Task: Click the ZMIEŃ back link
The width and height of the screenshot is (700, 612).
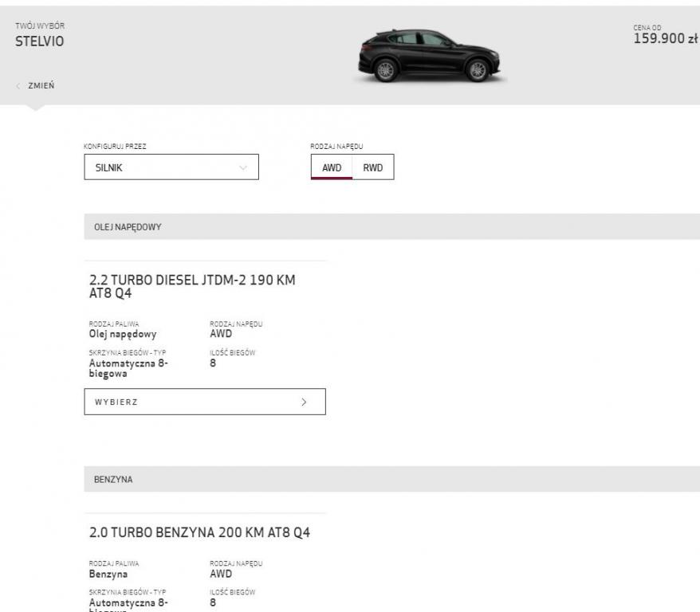Action: [x=41, y=85]
